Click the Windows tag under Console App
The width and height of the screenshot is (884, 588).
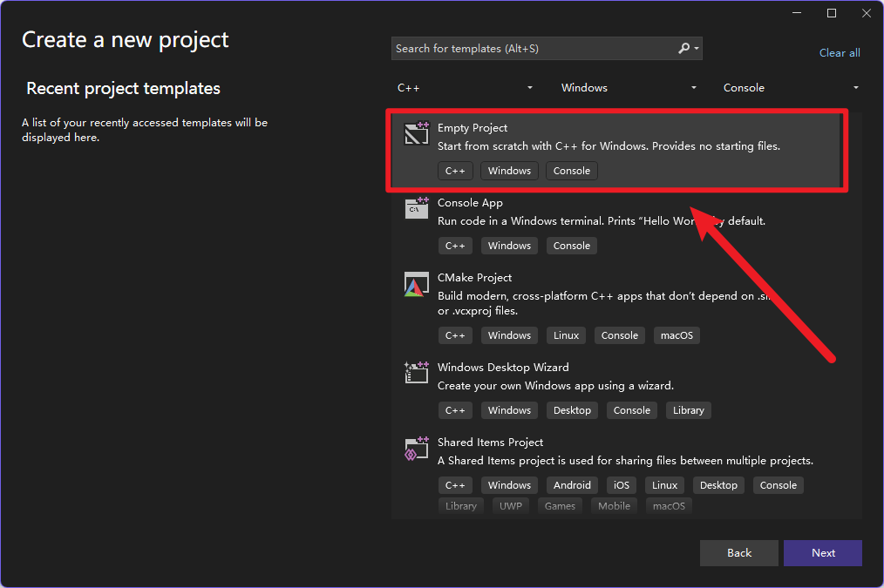[509, 246]
